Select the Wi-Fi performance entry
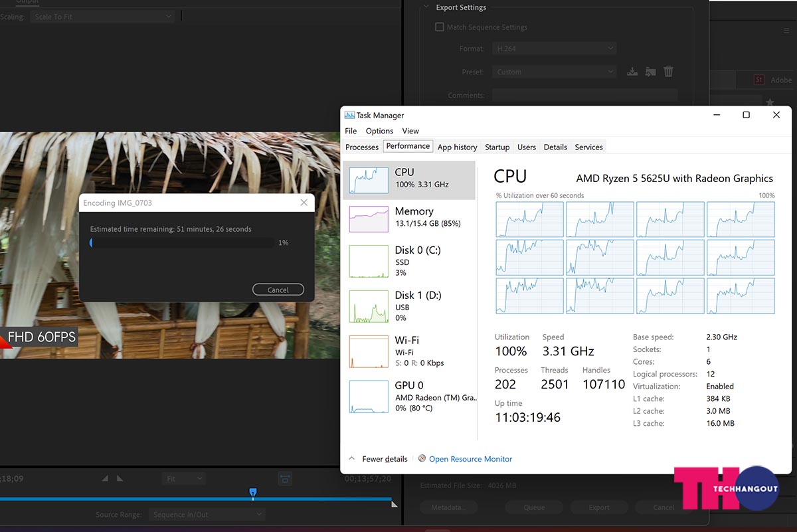 [409, 351]
